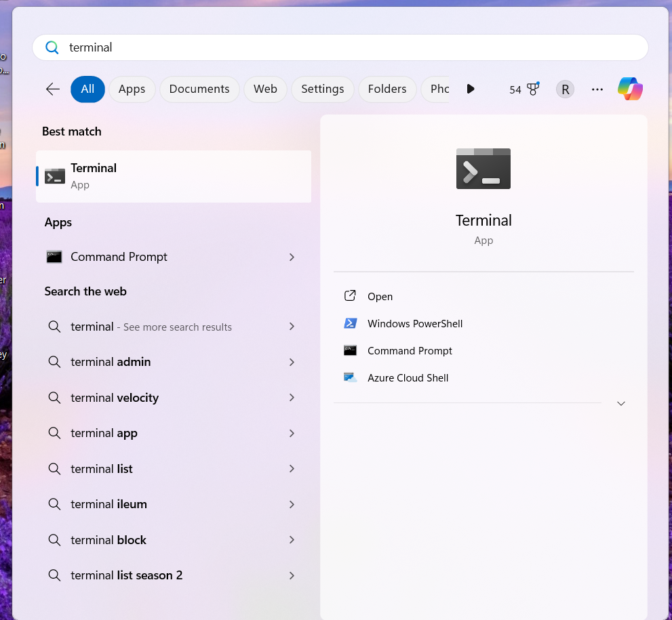Expand the terminal velocity suggestion arrow
This screenshot has height=620, width=672.
pyautogui.click(x=292, y=398)
